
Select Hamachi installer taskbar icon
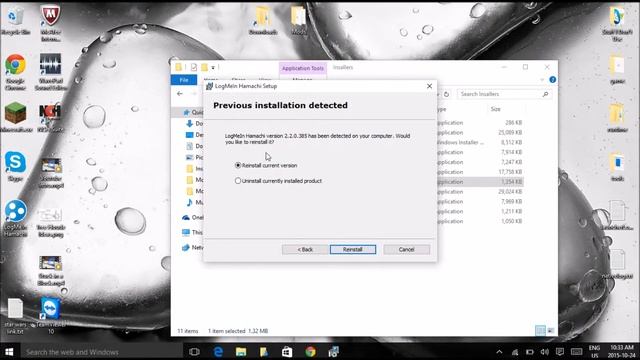(x=333, y=351)
